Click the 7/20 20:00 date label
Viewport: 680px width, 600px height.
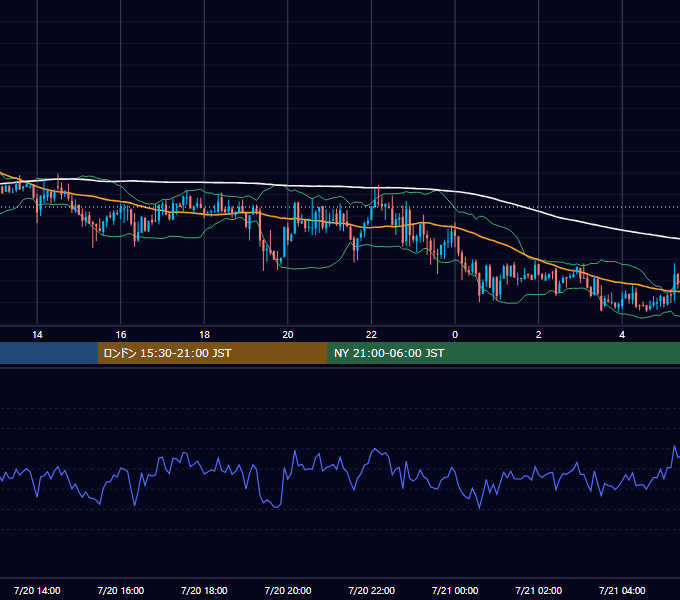[x=288, y=590]
